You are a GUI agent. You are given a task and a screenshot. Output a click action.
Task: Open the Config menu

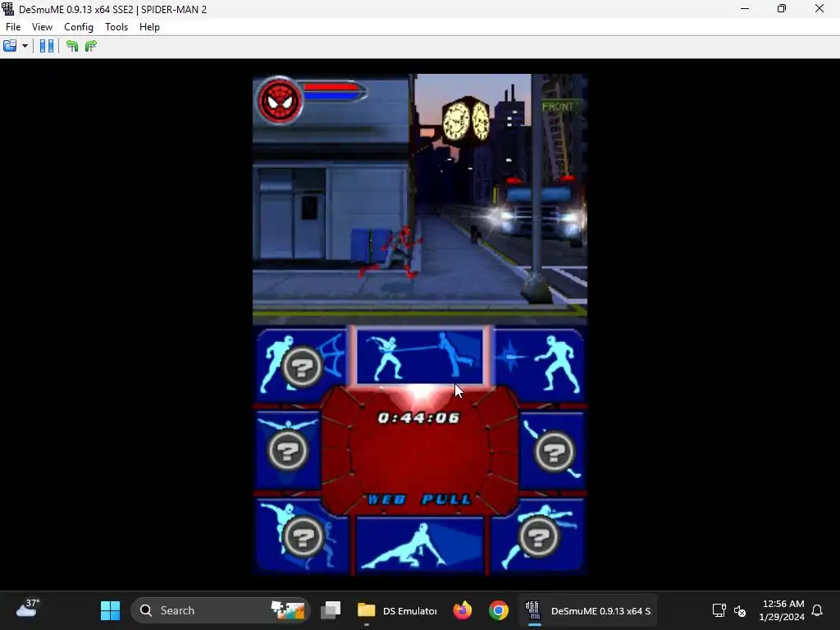[x=78, y=27]
